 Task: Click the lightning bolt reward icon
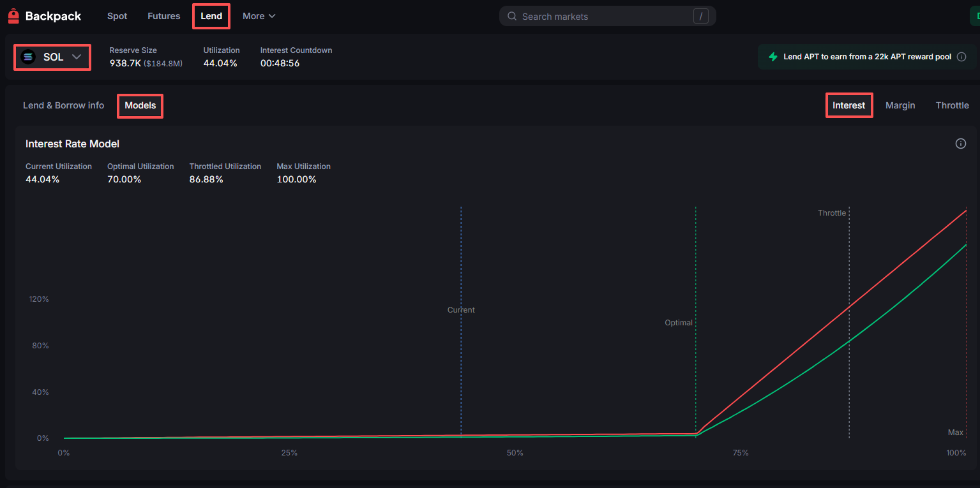773,57
